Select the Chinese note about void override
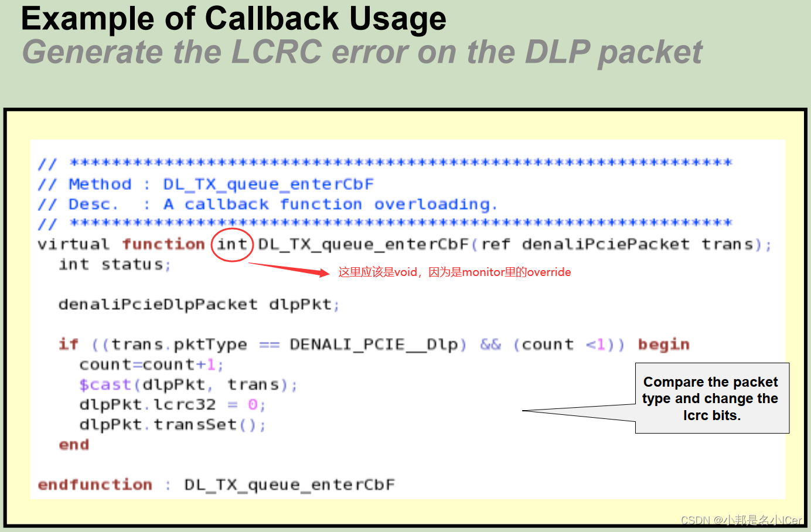The image size is (811, 532). pyautogui.click(x=454, y=272)
